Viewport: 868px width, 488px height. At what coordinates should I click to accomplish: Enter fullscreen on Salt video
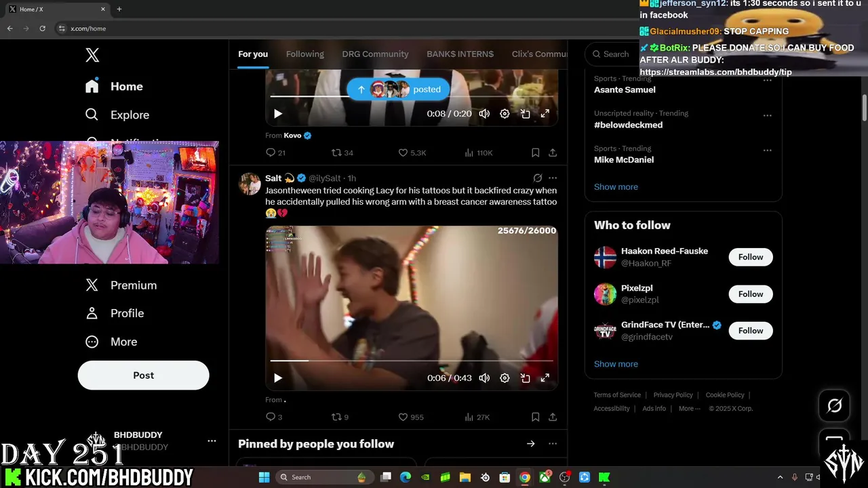(545, 378)
